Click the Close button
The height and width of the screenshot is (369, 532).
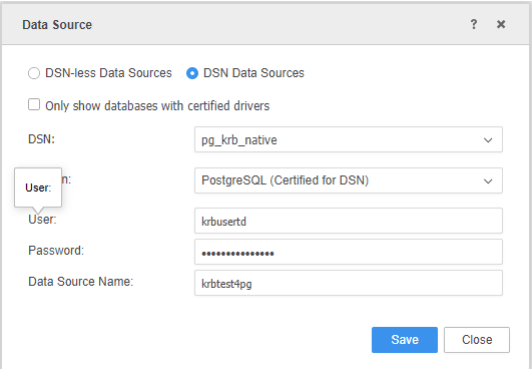pyautogui.click(x=477, y=340)
